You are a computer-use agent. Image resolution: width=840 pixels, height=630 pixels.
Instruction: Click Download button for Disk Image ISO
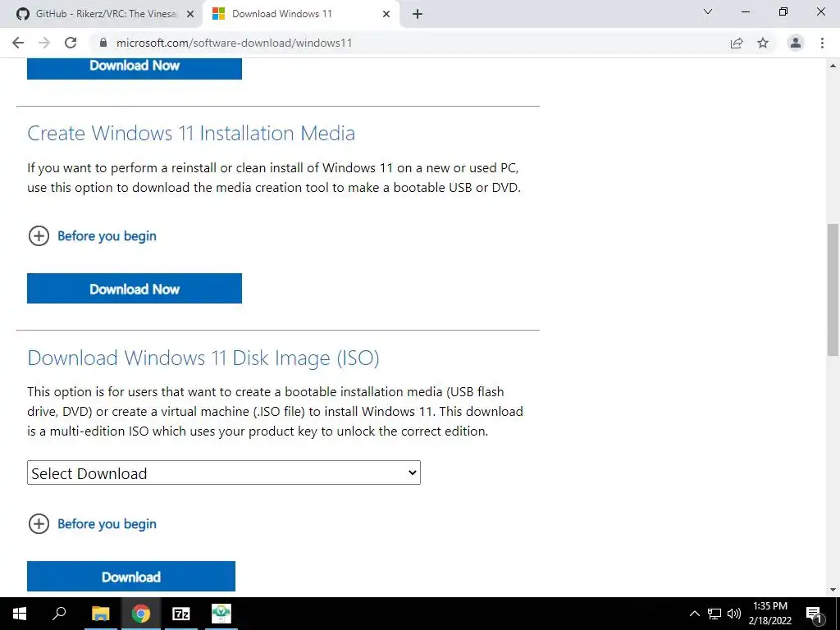coord(131,577)
